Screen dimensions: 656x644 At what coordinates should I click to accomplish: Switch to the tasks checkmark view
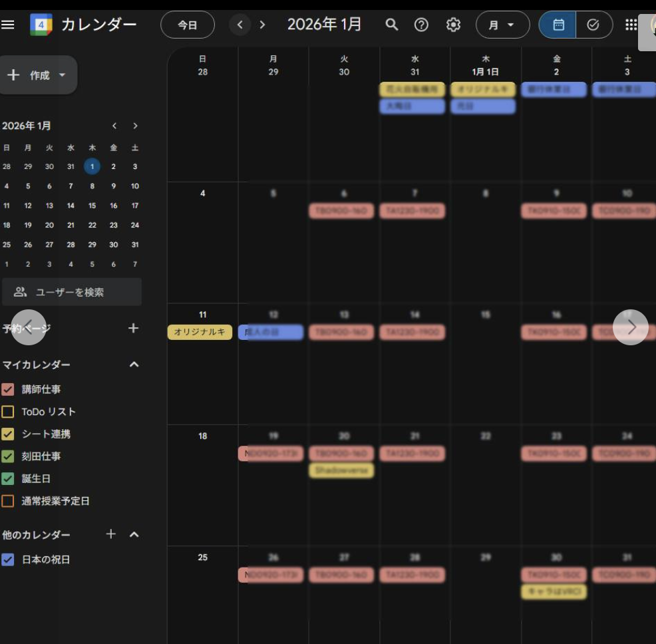click(593, 25)
